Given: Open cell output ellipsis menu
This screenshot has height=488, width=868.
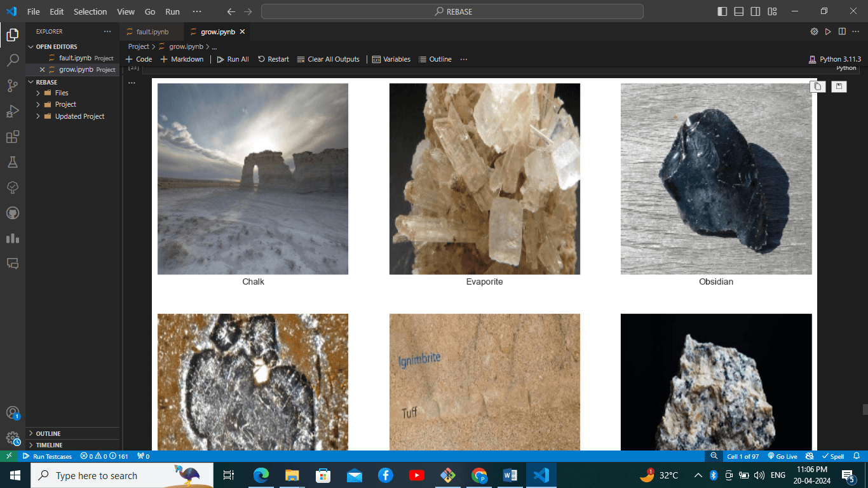Looking at the screenshot, I should click(x=132, y=83).
